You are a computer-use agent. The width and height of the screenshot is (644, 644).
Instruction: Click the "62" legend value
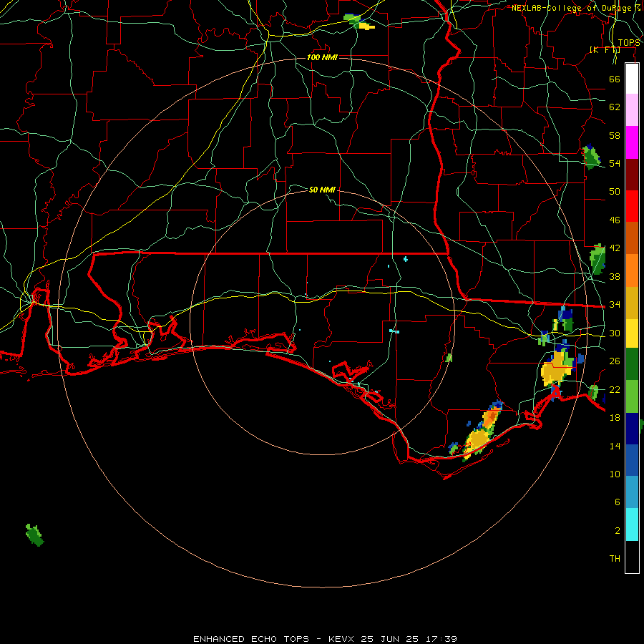click(x=615, y=107)
